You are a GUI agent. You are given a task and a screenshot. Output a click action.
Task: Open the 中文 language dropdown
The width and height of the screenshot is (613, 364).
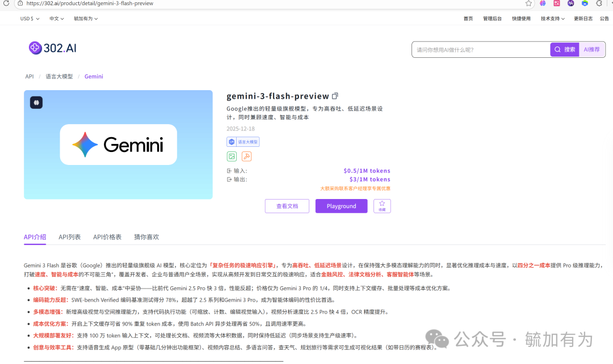click(x=55, y=18)
